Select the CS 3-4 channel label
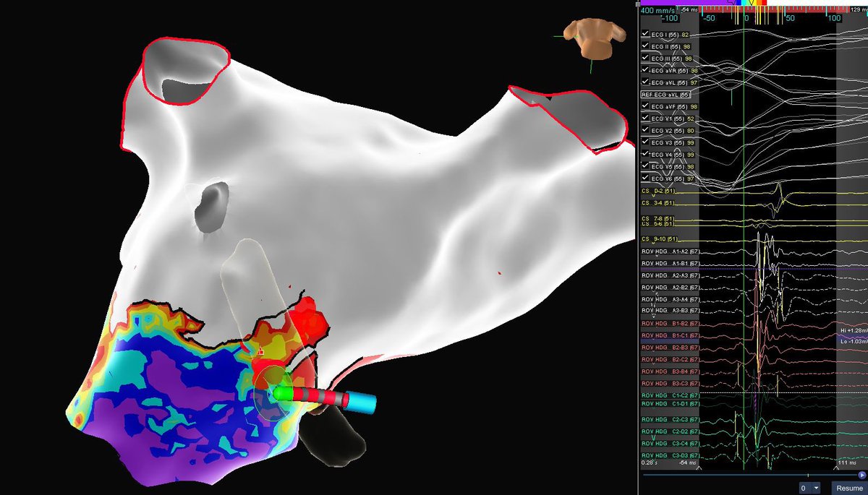 point(660,203)
